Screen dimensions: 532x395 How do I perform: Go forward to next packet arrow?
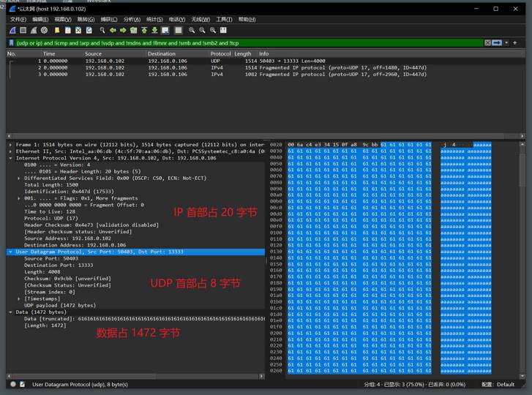click(123, 31)
